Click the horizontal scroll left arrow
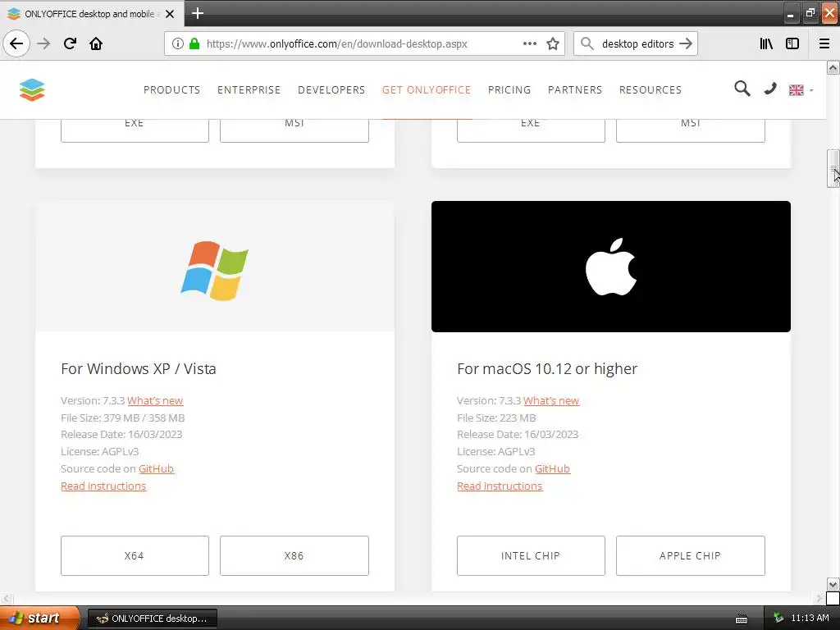Screen dimensions: 840x630 pyautogui.click(x=7, y=598)
